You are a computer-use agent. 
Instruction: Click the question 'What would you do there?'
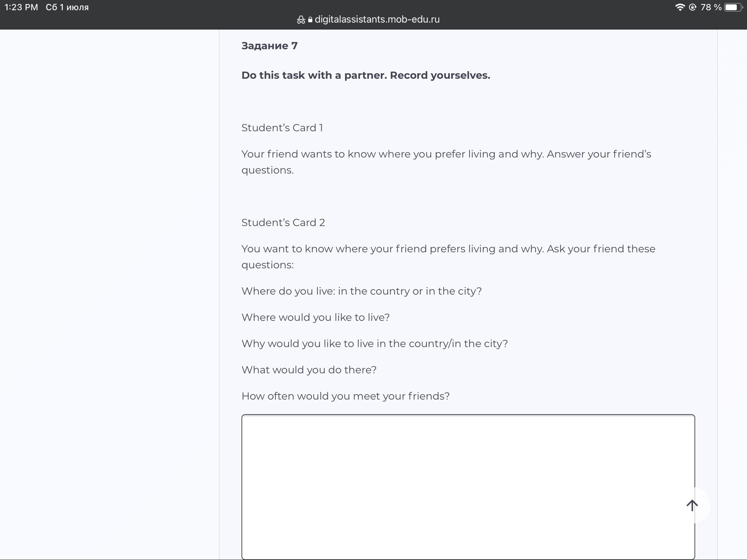point(309,370)
